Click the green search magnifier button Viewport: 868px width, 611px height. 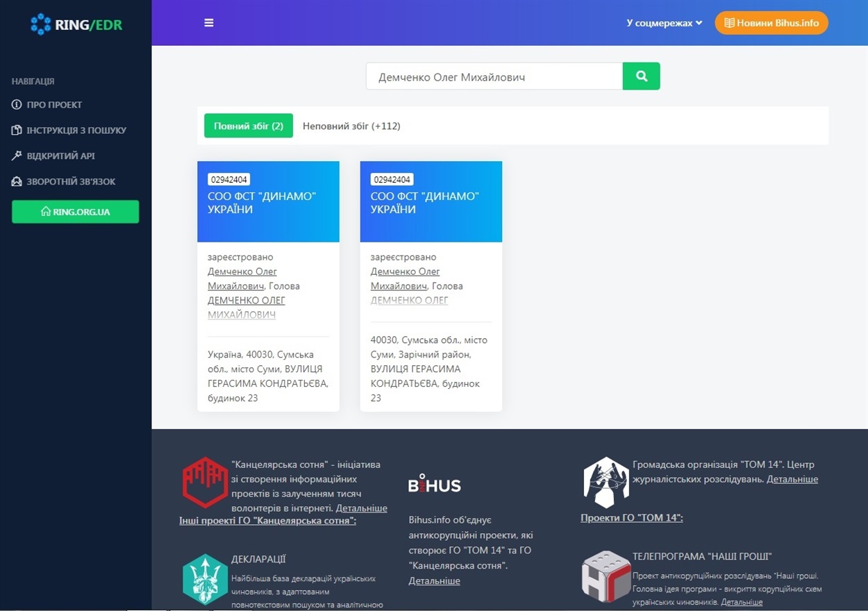click(642, 76)
